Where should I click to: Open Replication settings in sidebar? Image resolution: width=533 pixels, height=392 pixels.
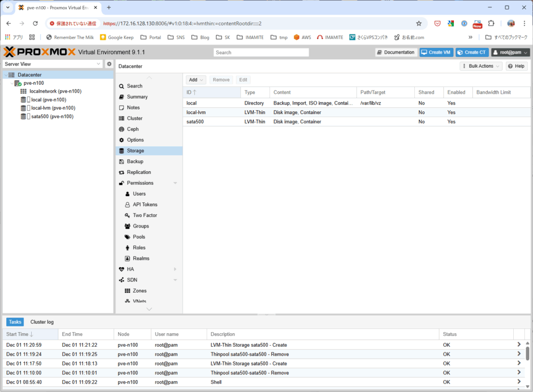pos(138,172)
